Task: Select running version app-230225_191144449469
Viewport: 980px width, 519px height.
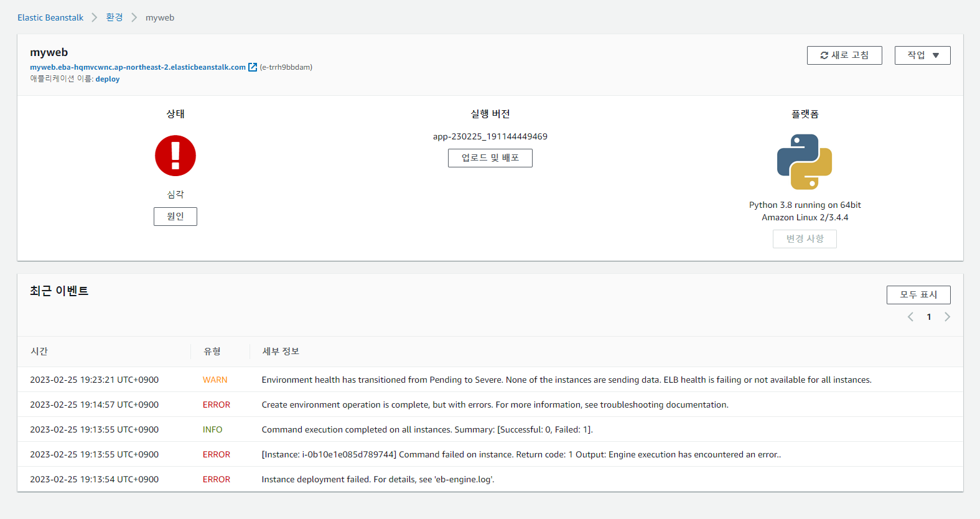Action: [x=490, y=136]
